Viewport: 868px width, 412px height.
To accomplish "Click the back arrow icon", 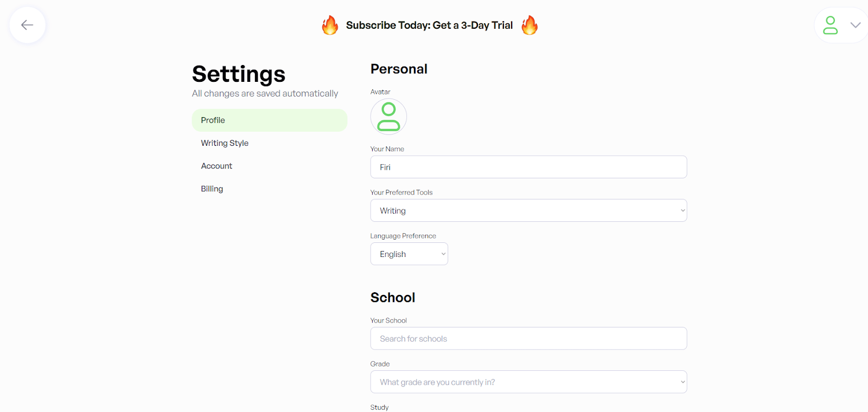I will tap(27, 24).
